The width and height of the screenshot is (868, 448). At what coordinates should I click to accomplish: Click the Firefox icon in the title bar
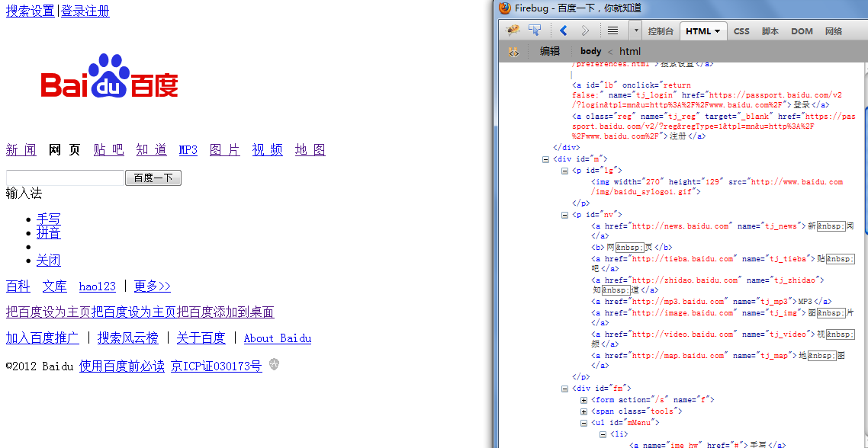(504, 8)
